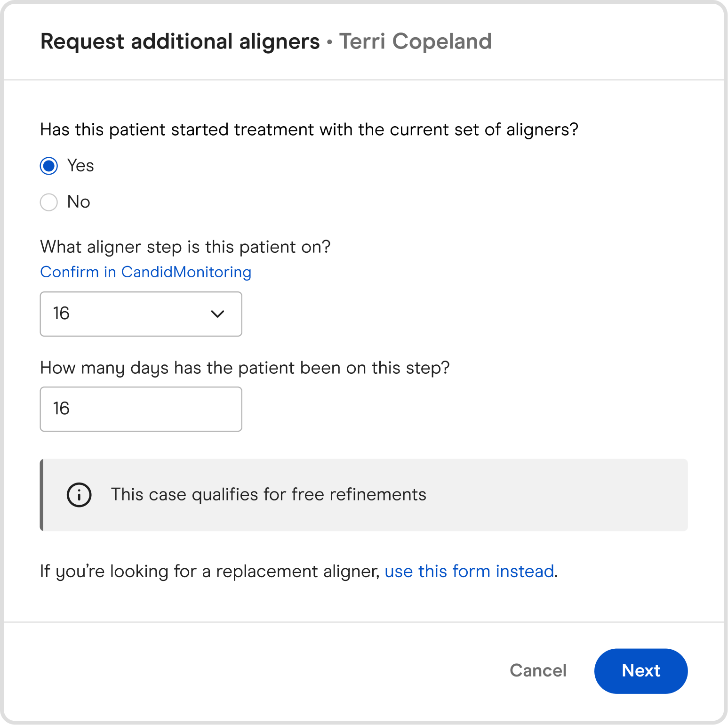Click the "Yes" option label text

pyautogui.click(x=80, y=166)
